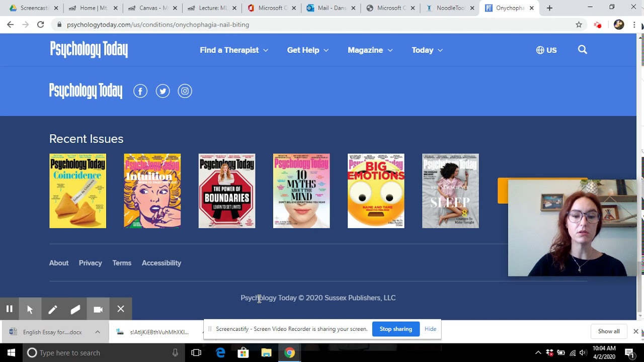Open a new Chrome tab
This screenshot has height=362, width=644.
(x=549, y=8)
